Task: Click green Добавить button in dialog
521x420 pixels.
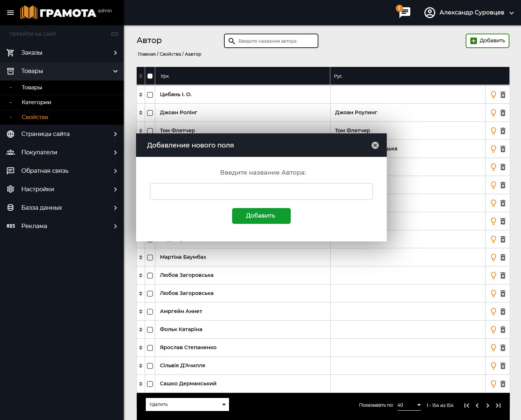Action: (x=261, y=216)
